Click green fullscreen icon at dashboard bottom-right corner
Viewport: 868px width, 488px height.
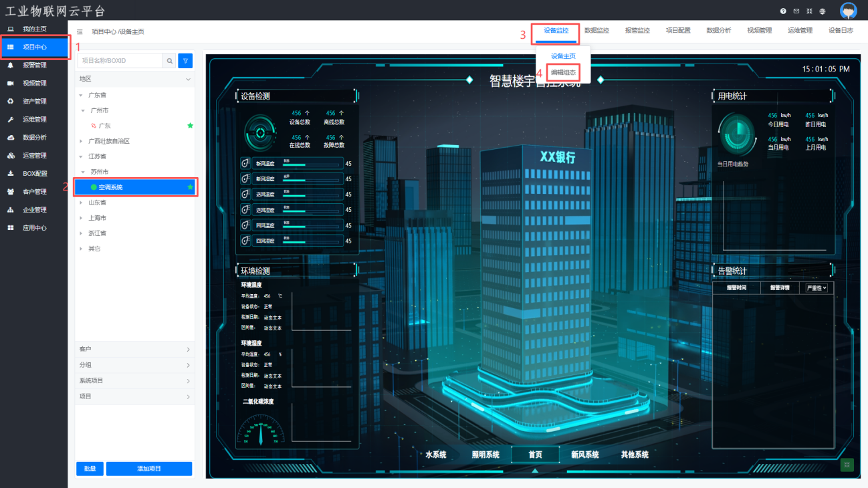pyautogui.click(x=847, y=465)
